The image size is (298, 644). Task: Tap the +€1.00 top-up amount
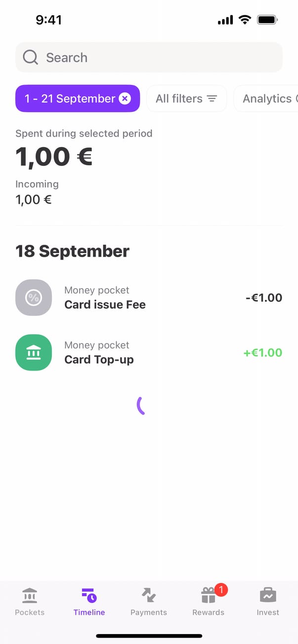point(262,352)
